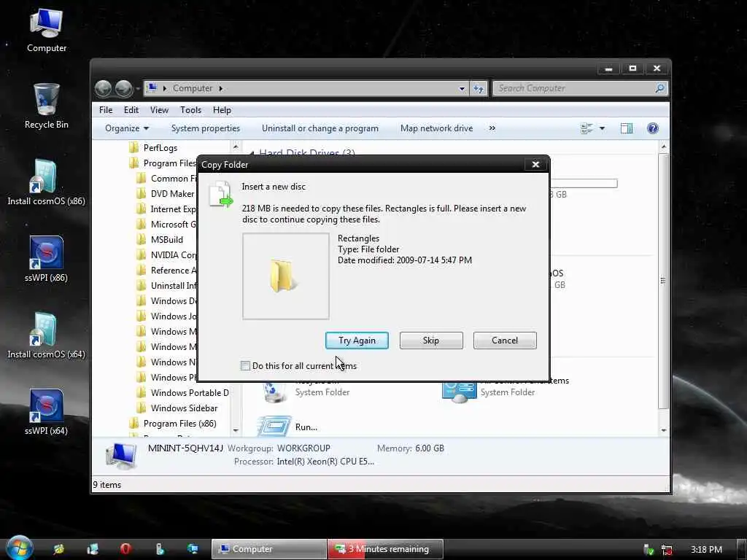Viewport: 747px width, 560px height.
Task: Click the Search Computer input field
Action: point(574,88)
